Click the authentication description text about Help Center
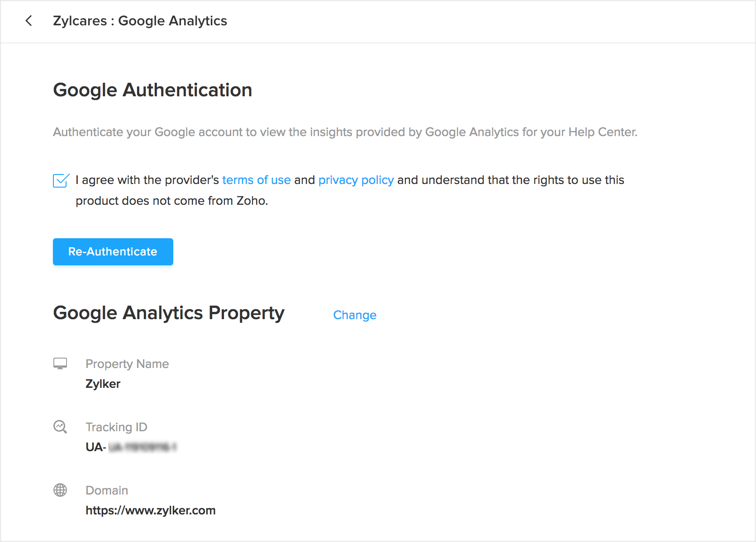Image resolution: width=756 pixels, height=542 pixels. [345, 132]
